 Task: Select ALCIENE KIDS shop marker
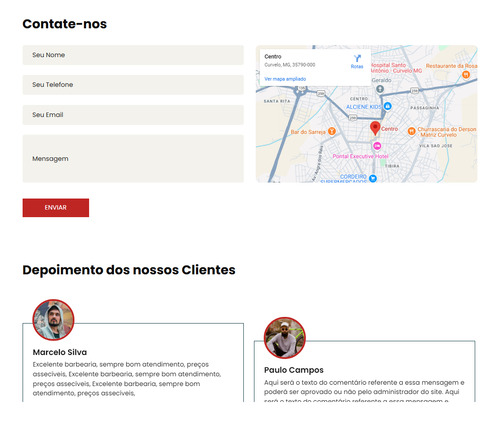(387, 106)
